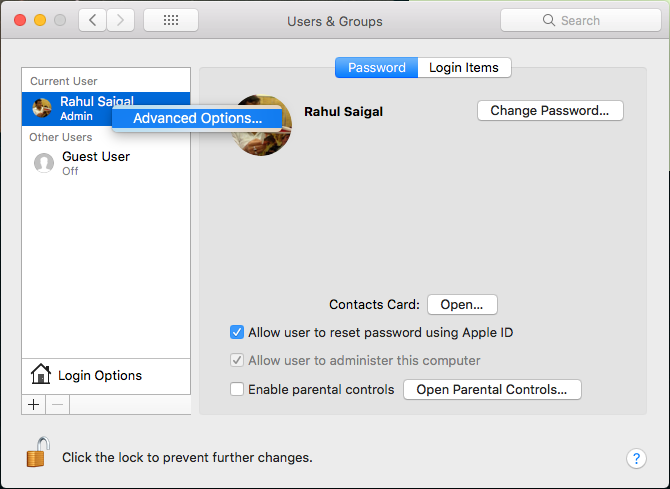Click Rahul Saigal's large profile picture

pyautogui.click(x=262, y=125)
